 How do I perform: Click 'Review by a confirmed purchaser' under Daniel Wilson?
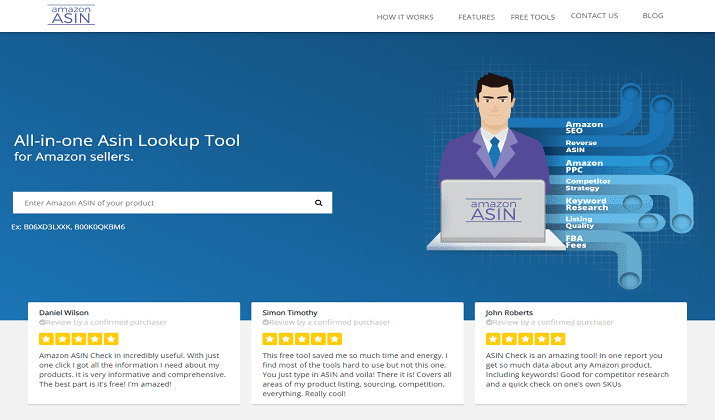tap(106, 322)
